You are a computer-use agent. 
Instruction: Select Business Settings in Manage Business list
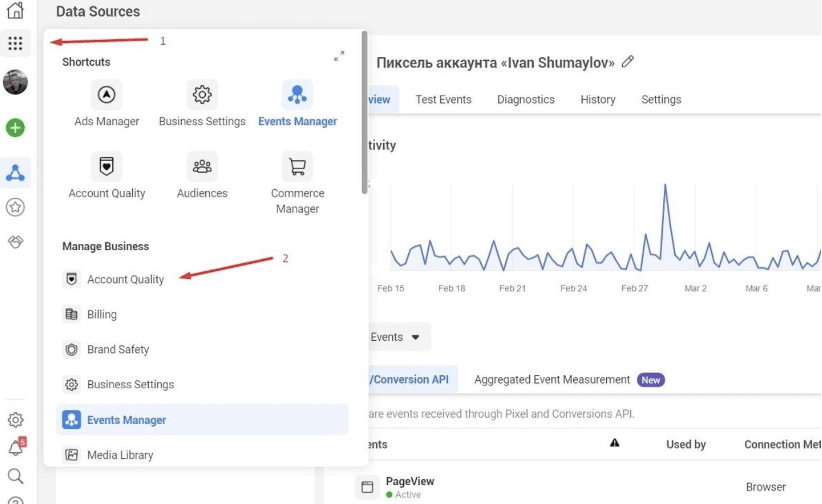point(202,385)
